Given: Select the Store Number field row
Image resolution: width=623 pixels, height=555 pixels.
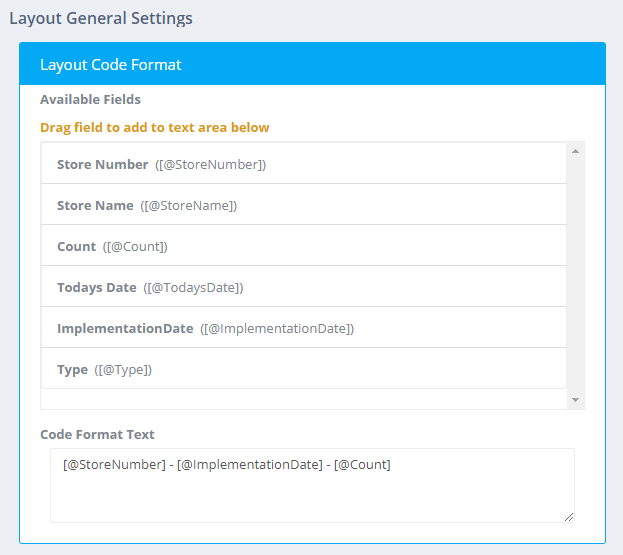Looking at the screenshot, I should click(303, 164).
